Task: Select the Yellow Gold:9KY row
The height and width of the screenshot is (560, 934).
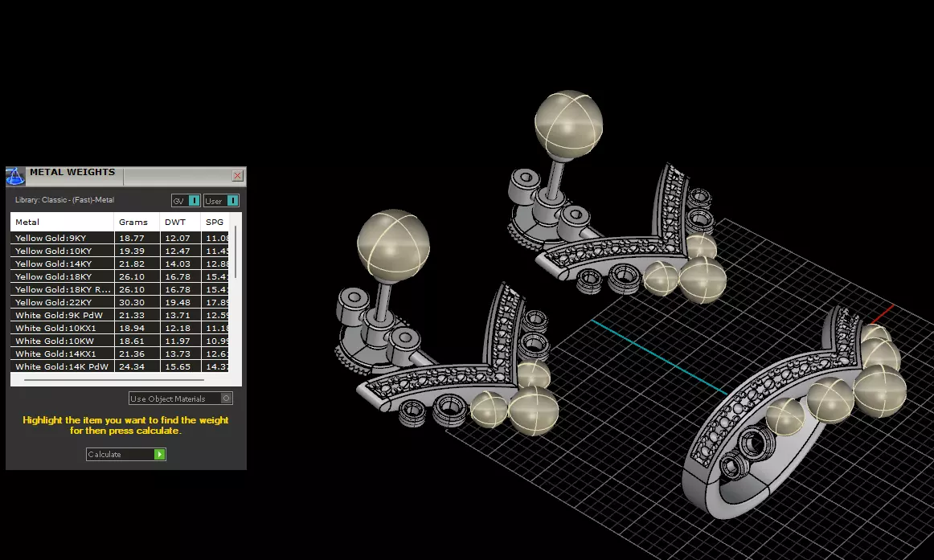Action: (x=119, y=238)
